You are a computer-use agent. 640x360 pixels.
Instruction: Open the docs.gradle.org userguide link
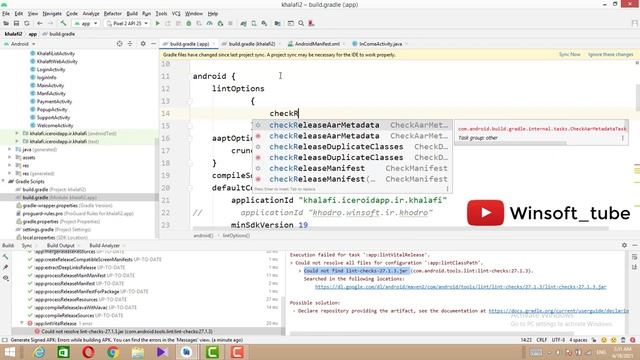pos(558,311)
